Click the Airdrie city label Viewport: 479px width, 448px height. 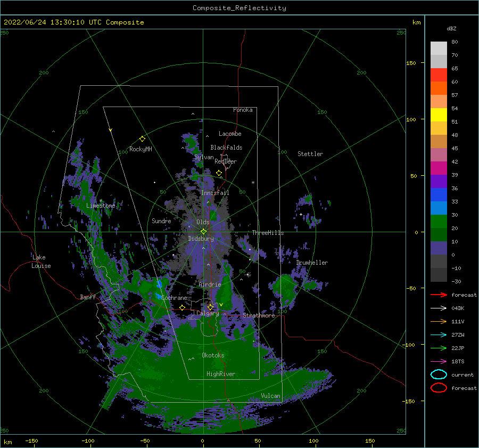point(210,284)
